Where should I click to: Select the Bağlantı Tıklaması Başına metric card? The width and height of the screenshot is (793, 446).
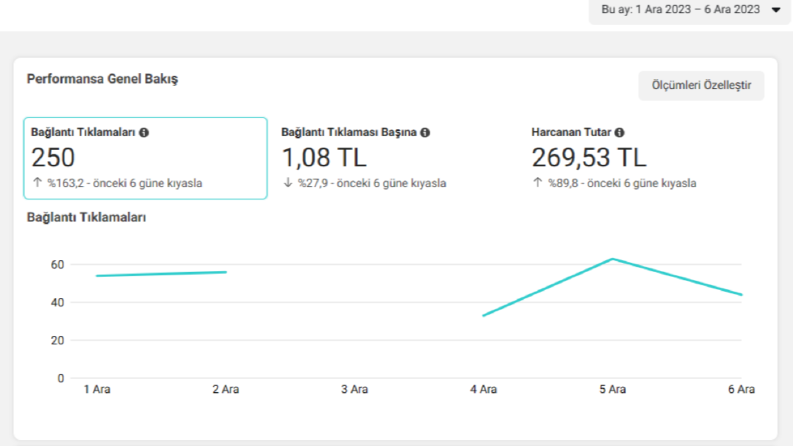395,158
